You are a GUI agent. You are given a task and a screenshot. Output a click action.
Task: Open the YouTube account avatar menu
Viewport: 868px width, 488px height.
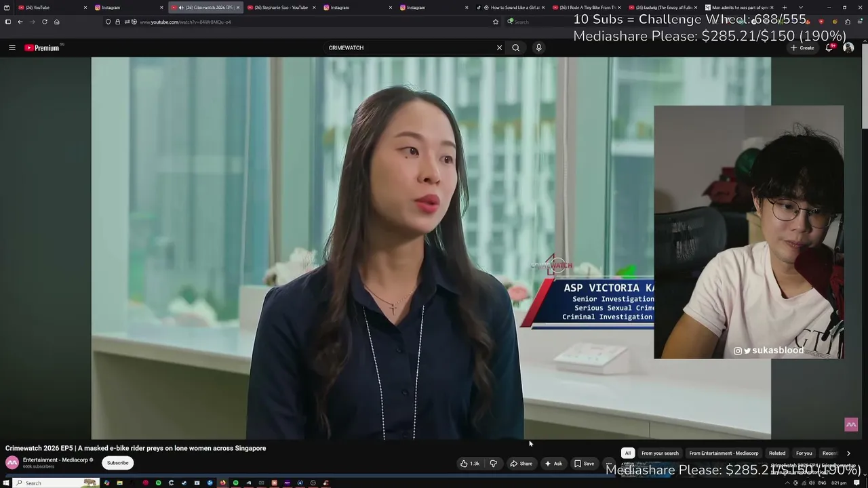point(848,47)
